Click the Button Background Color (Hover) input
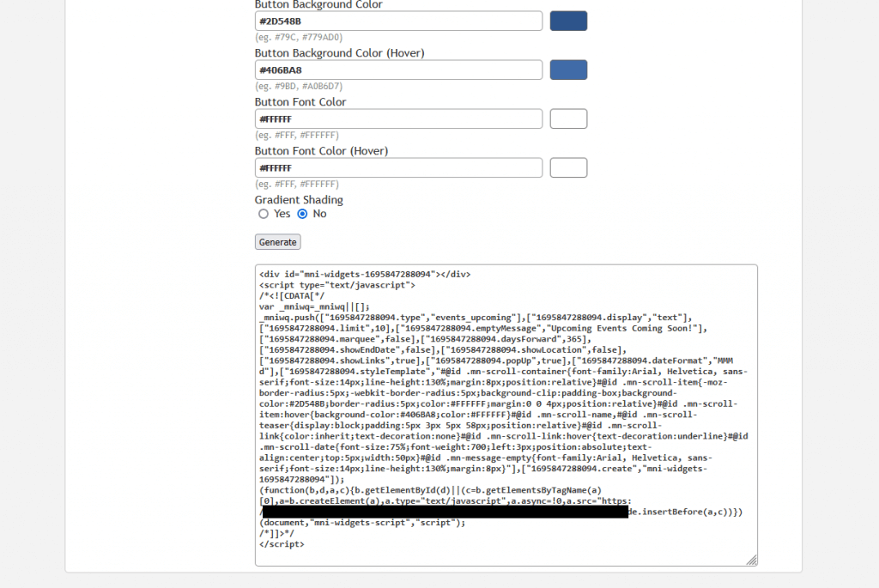 (x=398, y=70)
